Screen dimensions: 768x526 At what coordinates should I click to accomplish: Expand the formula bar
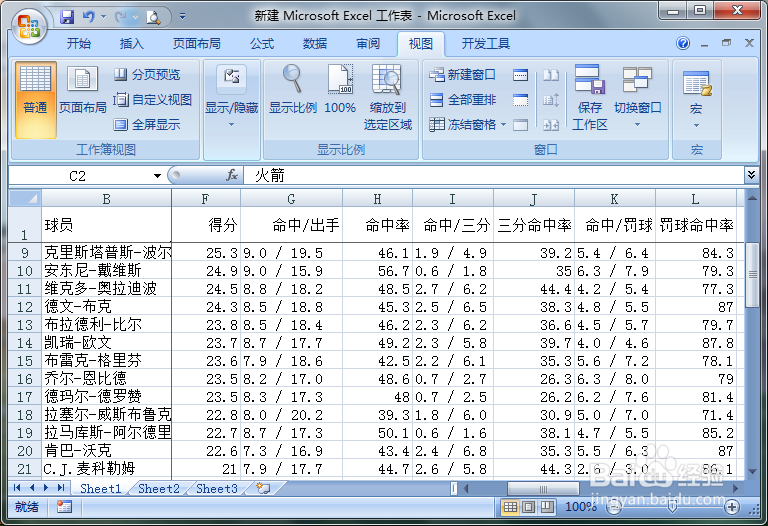point(751,175)
